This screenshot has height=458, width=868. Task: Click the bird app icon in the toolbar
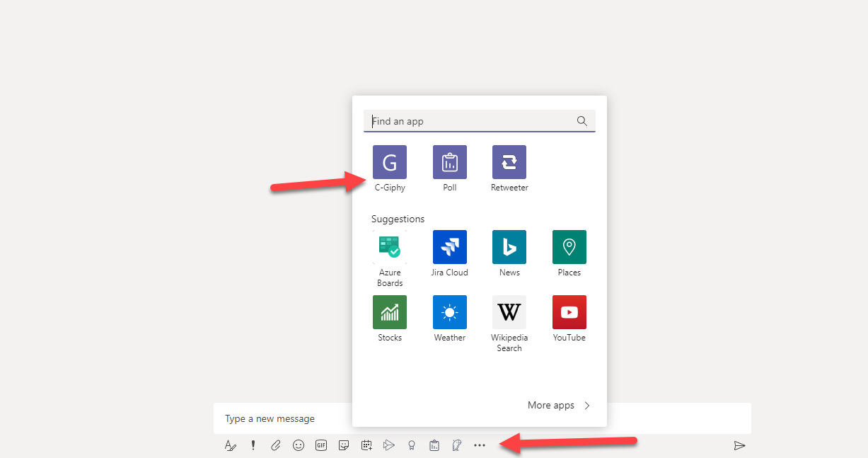457,445
